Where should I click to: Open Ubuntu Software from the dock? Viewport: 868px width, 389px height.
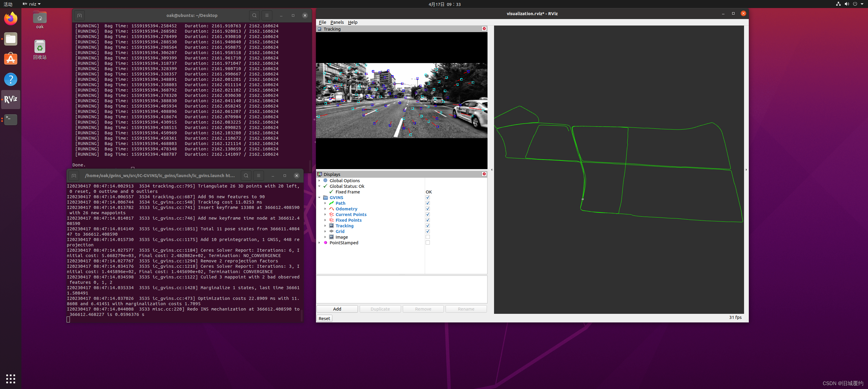[11, 59]
